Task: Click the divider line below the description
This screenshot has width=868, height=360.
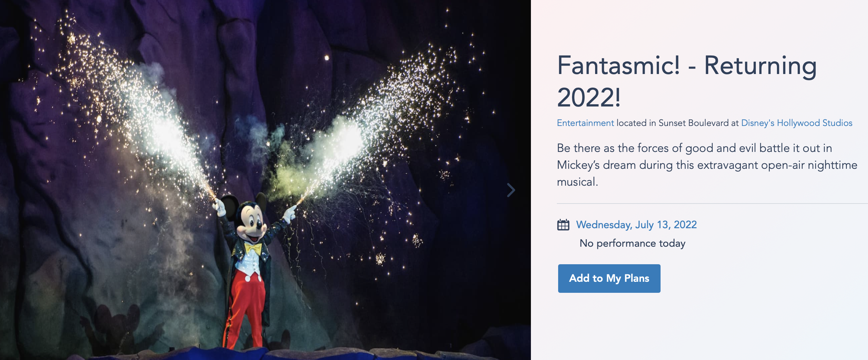Action: point(712,204)
